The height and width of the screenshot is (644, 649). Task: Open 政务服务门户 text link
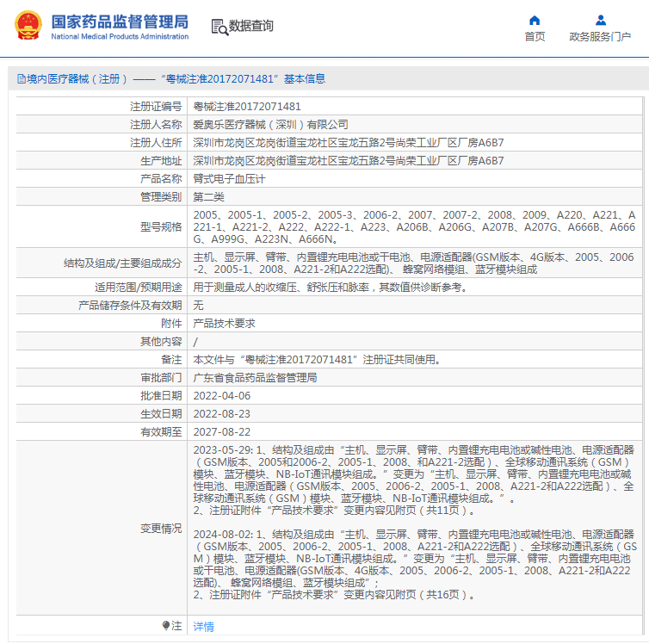point(600,37)
